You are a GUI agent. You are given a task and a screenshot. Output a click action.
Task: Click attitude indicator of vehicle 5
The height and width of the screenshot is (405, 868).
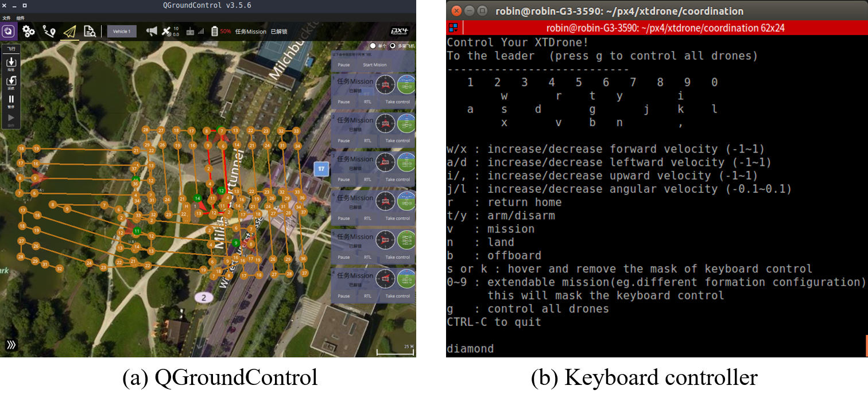(406, 240)
